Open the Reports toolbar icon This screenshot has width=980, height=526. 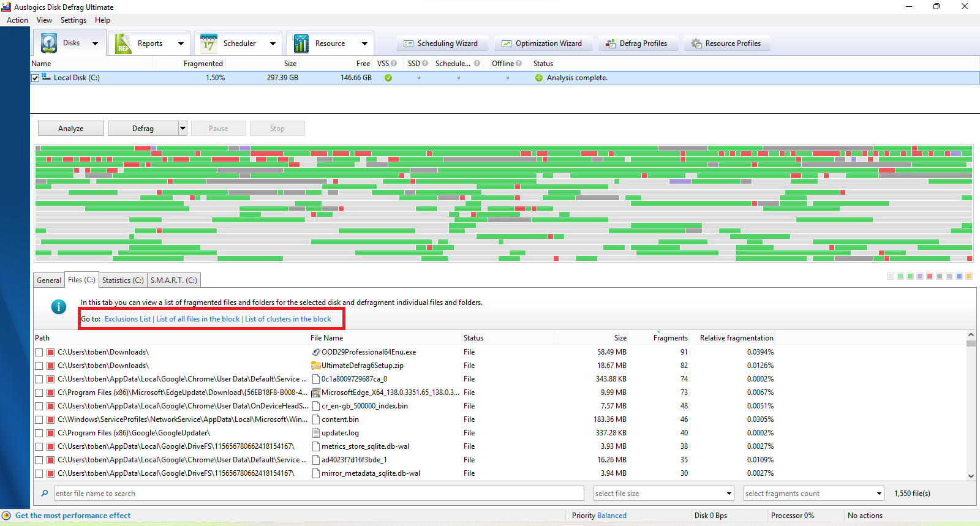[124, 43]
